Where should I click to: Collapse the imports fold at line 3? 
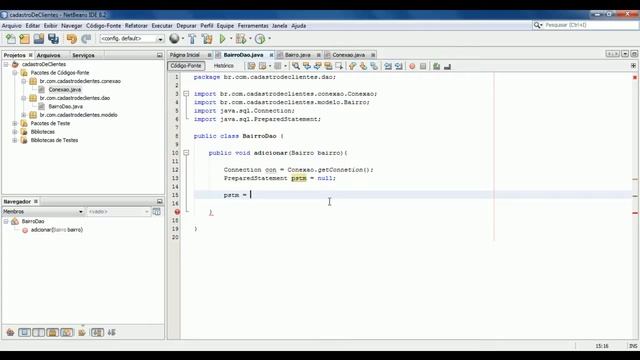click(x=186, y=93)
